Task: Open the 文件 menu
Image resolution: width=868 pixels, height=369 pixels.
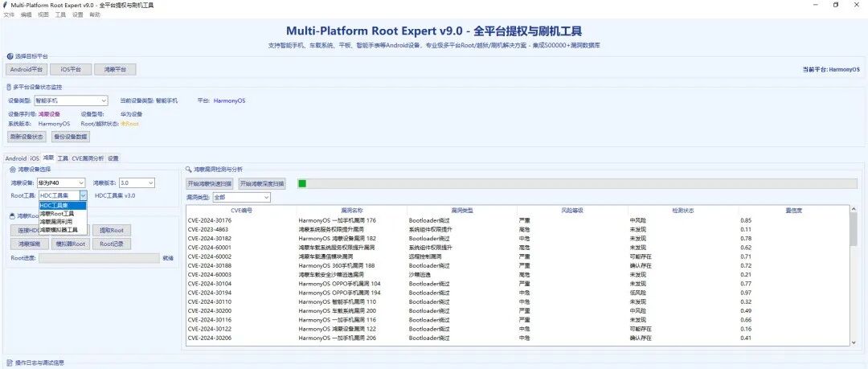Action: pyautogui.click(x=9, y=15)
